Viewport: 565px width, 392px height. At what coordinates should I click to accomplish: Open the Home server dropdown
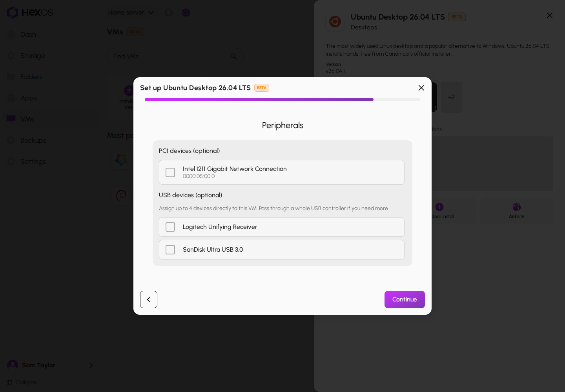(x=131, y=13)
